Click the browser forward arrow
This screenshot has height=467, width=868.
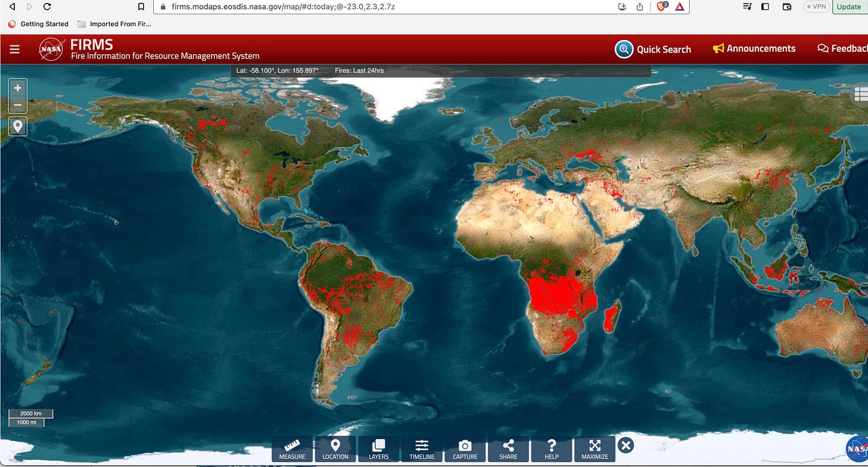tap(29, 7)
